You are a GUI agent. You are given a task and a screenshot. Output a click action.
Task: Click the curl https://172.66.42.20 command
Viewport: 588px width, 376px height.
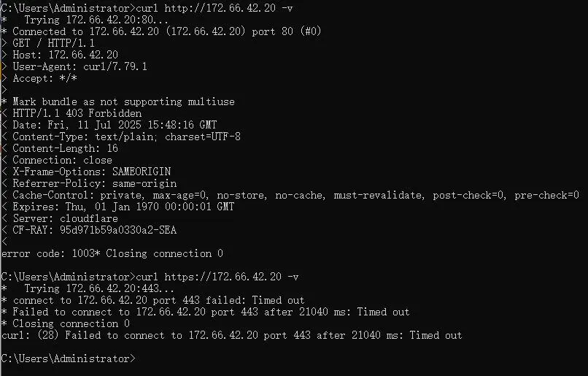point(217,277)
